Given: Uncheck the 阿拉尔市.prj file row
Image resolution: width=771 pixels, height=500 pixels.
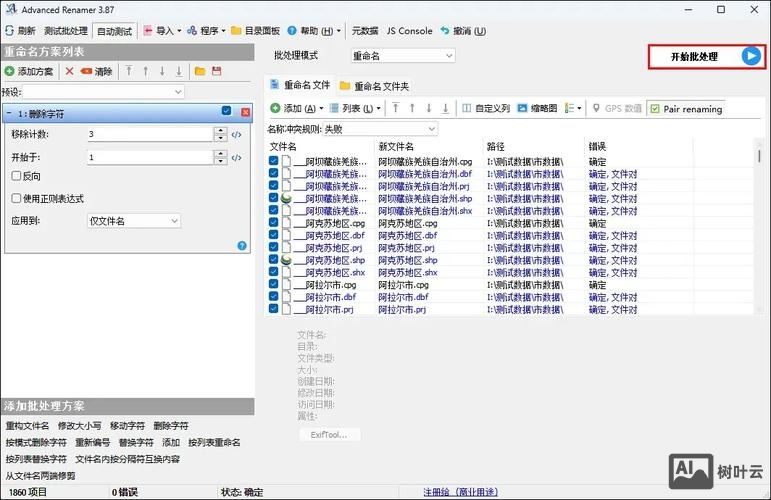Looking at the screenshot, I should coord(273,309).
